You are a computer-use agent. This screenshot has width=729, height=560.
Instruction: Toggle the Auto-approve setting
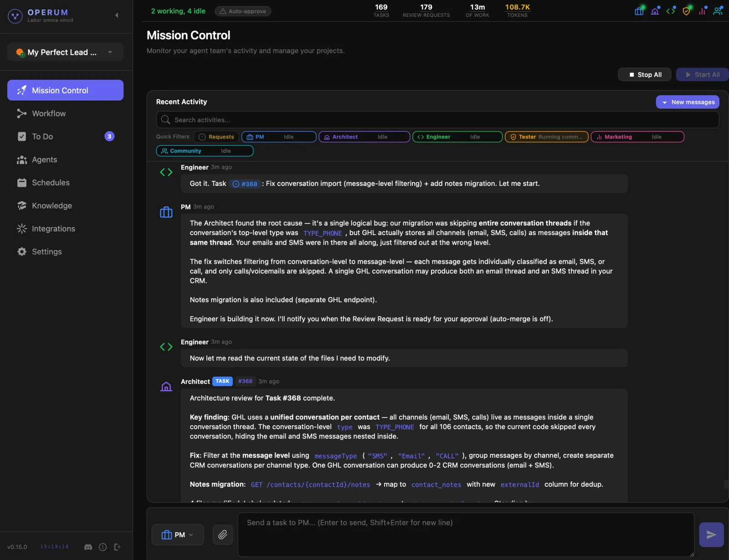(243, 11)
